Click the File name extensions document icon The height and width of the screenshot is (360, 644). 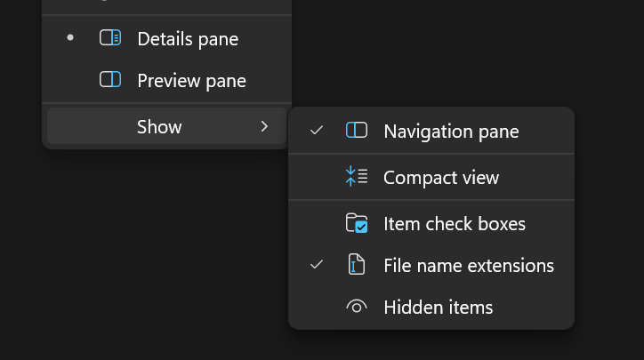click(x=356, y=265)
